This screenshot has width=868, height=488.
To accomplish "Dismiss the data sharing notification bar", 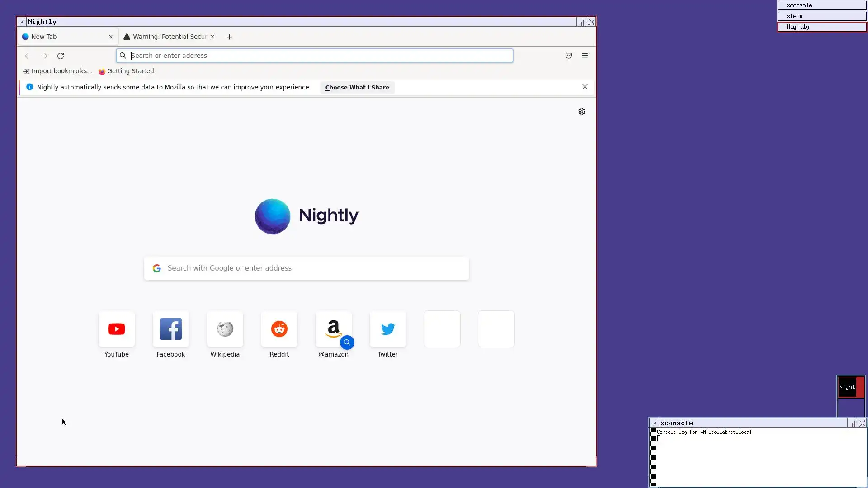I will tap(585, 87).
